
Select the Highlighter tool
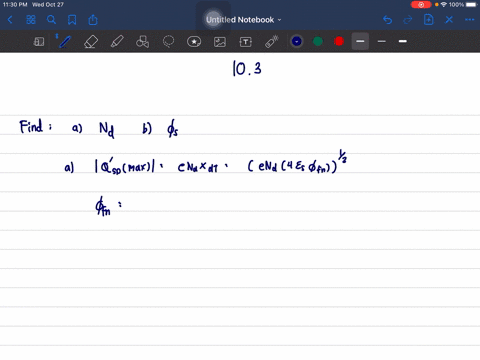(117, 42)
